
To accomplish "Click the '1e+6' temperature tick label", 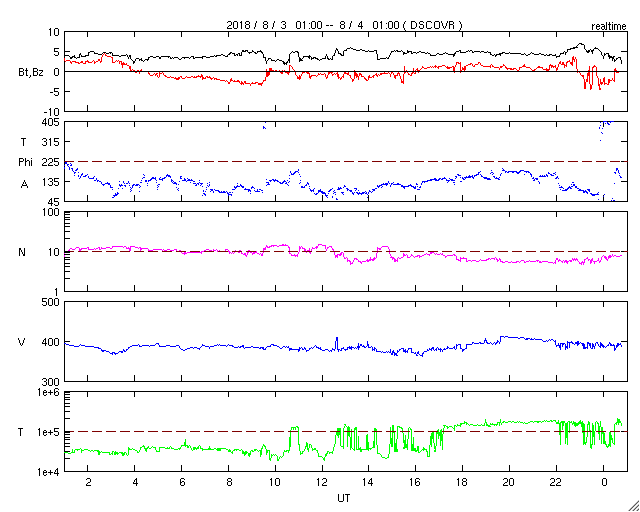I will tap(48, 392).
